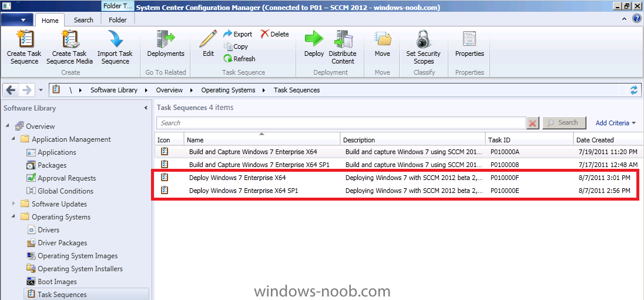This screenshot has height=300, width=644.
Task: Click Distribute Content icon
Action: (x=343, y=39)
